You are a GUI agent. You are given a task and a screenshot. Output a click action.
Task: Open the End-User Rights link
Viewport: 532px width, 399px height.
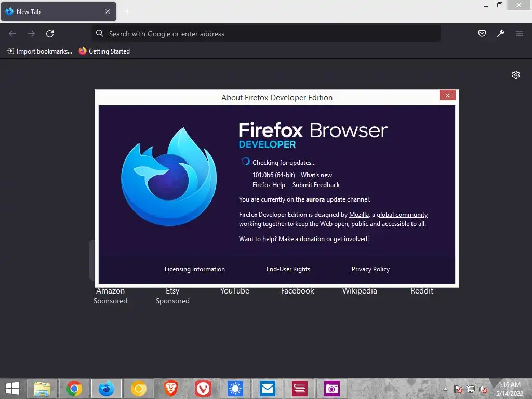click(x=288, y=269)
